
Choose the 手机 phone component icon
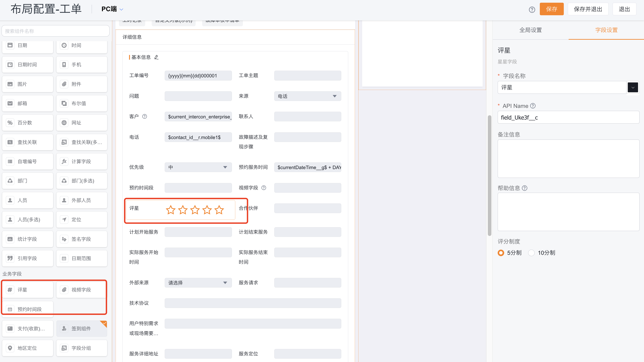coord(64,65)
